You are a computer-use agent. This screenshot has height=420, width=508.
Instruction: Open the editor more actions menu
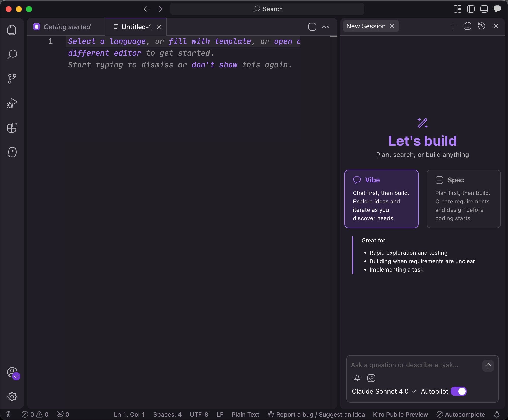pos(325,27)
